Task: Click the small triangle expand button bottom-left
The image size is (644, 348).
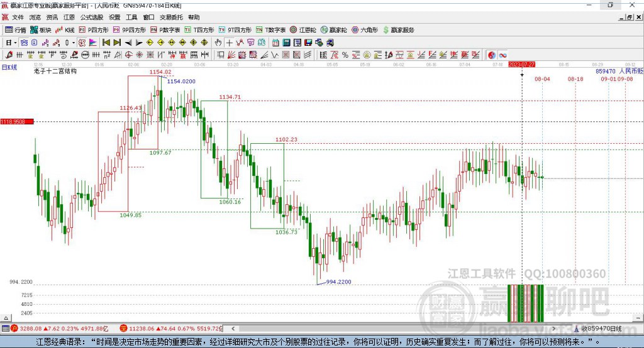Action: [6, 318]
